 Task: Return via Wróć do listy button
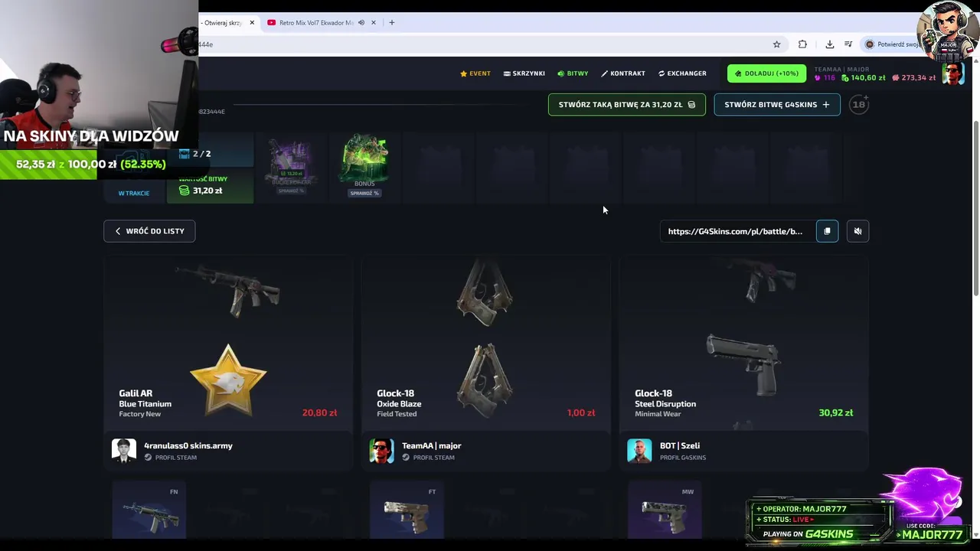149,231
